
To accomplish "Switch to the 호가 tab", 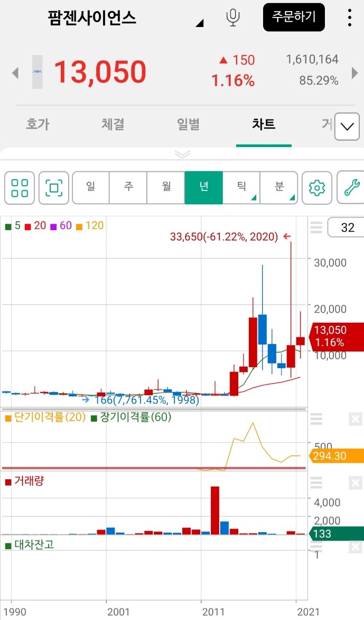I will (38, 124).
